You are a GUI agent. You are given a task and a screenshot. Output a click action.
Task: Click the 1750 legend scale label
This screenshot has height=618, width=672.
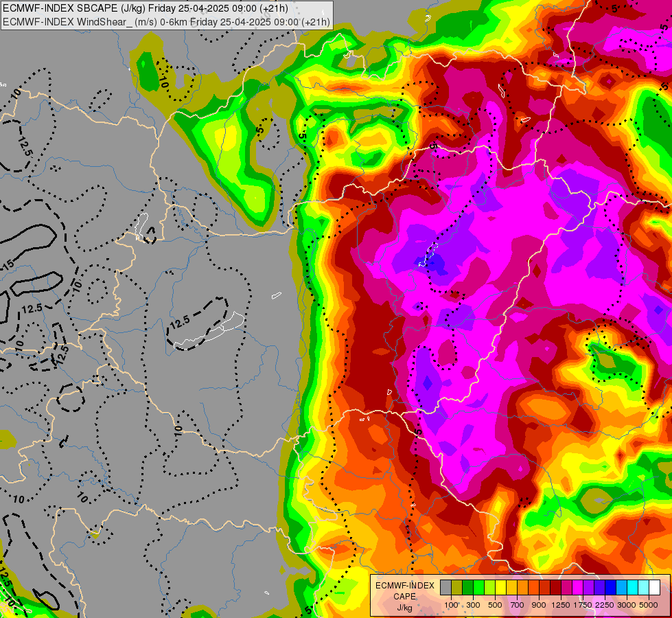coord(583,605)
